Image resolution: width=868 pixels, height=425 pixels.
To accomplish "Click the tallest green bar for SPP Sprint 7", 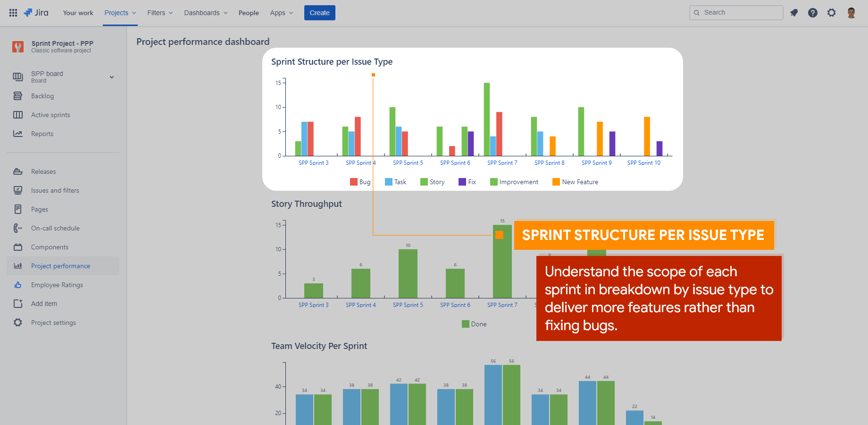I will tap(487, 119).
